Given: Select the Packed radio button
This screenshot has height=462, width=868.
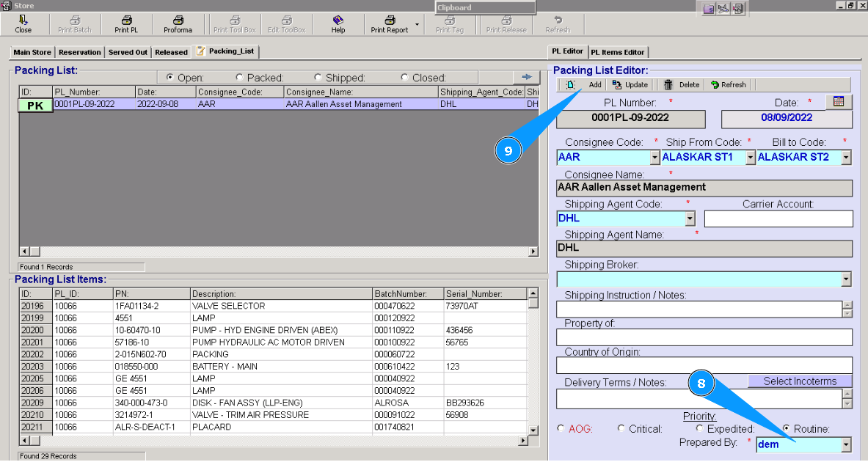Looking at the screenshot, I should 240,78.
